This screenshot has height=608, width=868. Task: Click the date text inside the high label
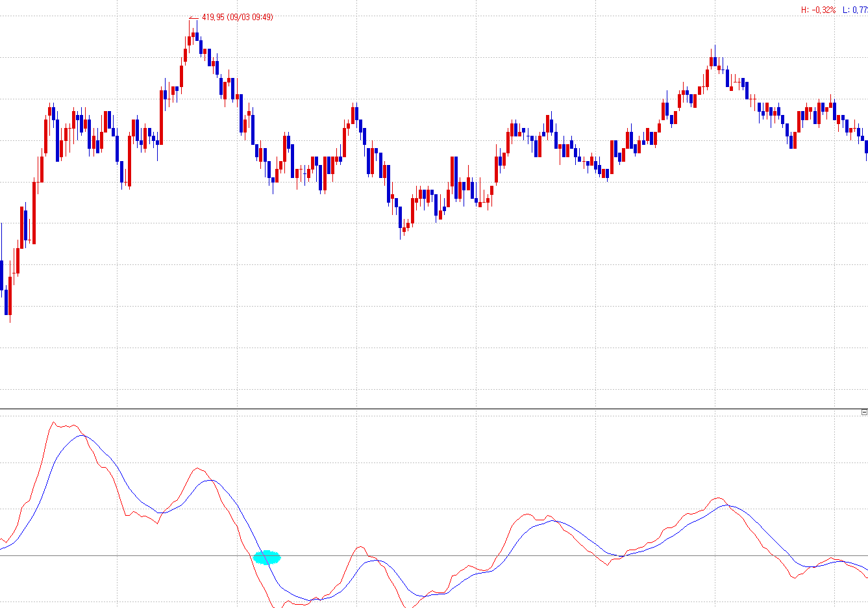(250, 17)
